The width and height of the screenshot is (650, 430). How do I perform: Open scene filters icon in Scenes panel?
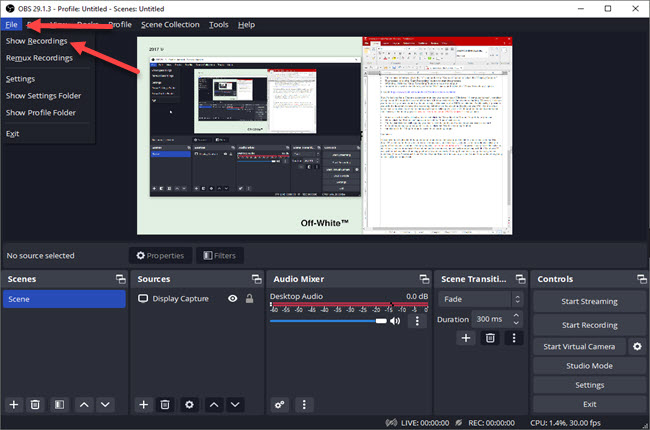point(59,404)
